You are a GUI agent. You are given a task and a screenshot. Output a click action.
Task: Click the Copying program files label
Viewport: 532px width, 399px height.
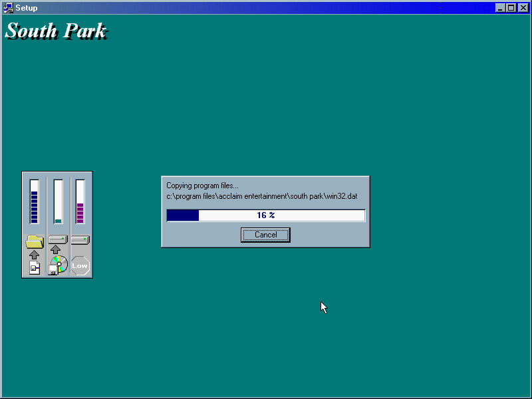[x=202, y=186]
